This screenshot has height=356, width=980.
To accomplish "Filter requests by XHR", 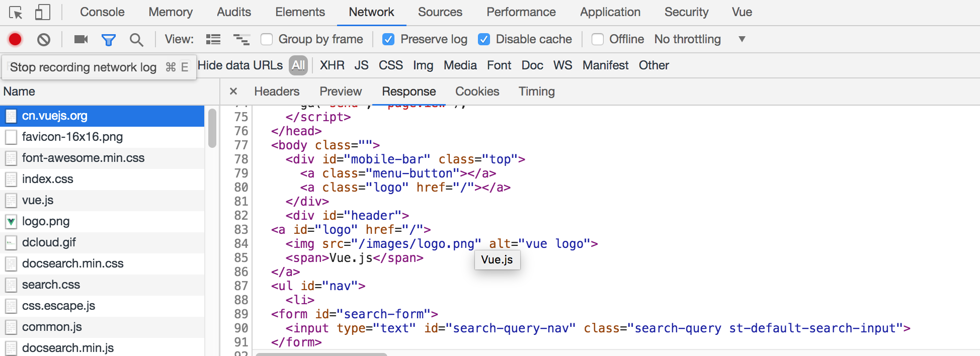I will [332, 65].
